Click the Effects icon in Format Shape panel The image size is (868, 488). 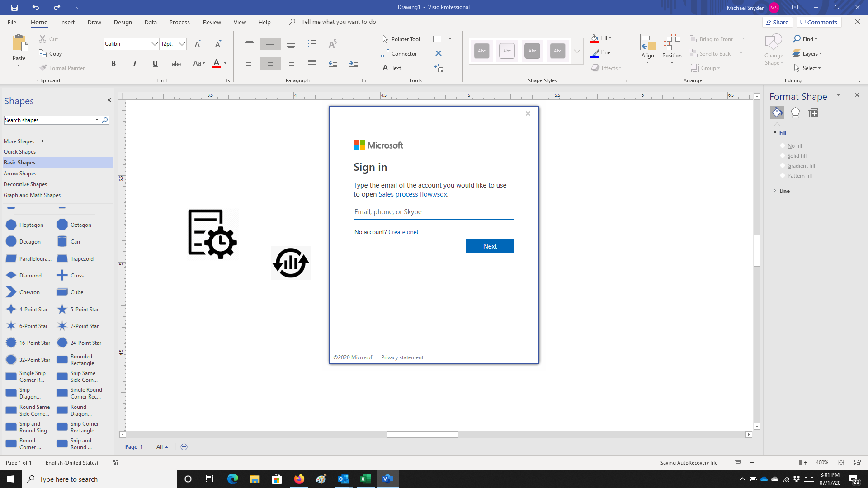pos(795,113)
